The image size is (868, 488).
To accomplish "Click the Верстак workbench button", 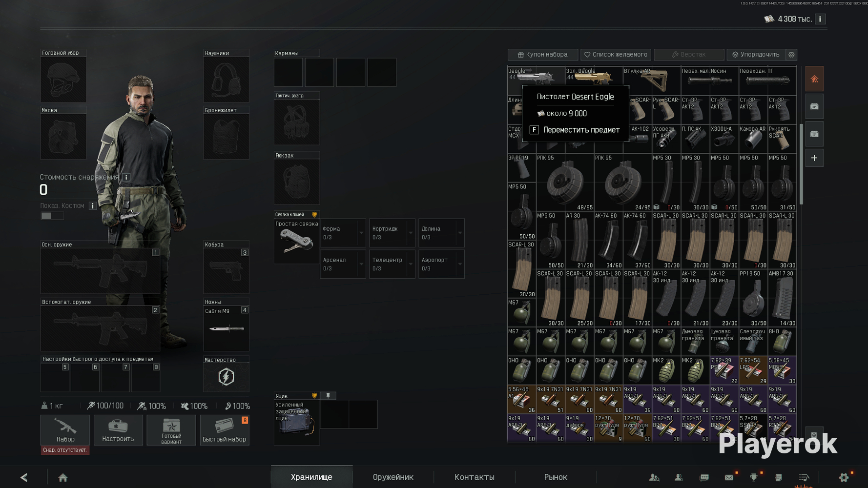I will click(689, 55).
